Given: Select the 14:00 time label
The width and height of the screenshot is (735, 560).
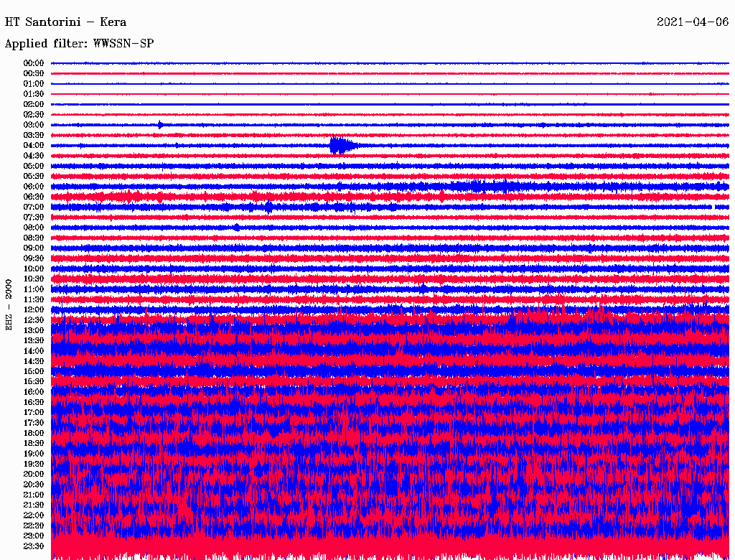Looking at the screenshot, I should pyautogui.click(x=34, y=351).
